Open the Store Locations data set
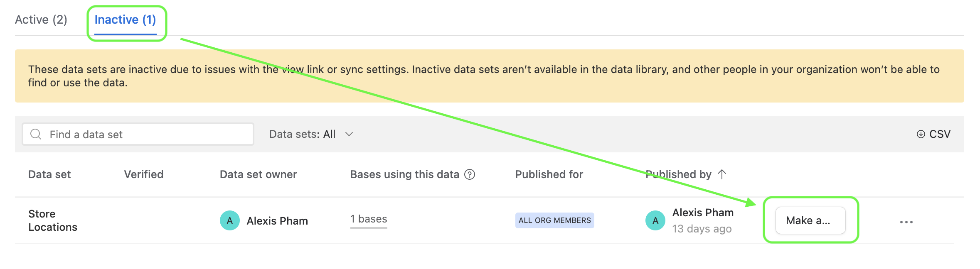980x269 pixels. tap(53, 220)
